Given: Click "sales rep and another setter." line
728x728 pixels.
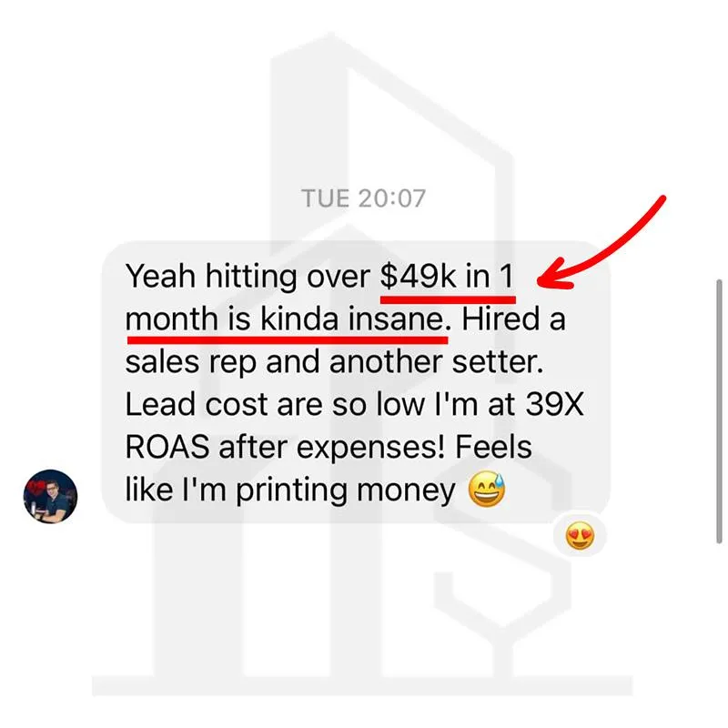Looking at the screenshot, I should tap(334, 363).
